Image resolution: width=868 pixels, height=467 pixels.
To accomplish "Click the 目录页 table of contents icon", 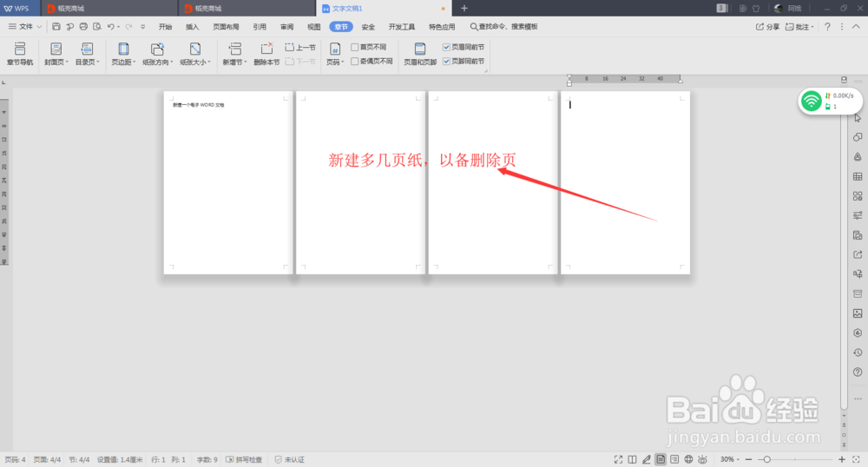I will point(86,49).
